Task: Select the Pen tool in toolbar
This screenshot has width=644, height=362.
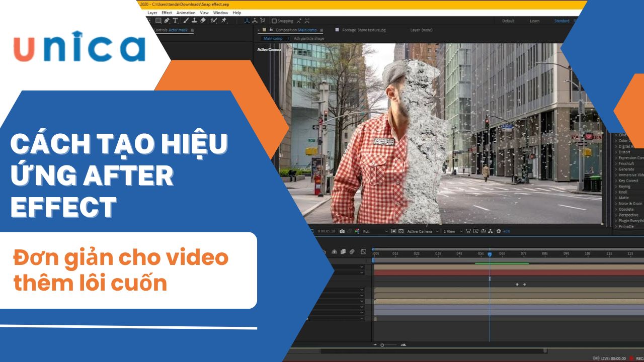Action: pos(167,21)
